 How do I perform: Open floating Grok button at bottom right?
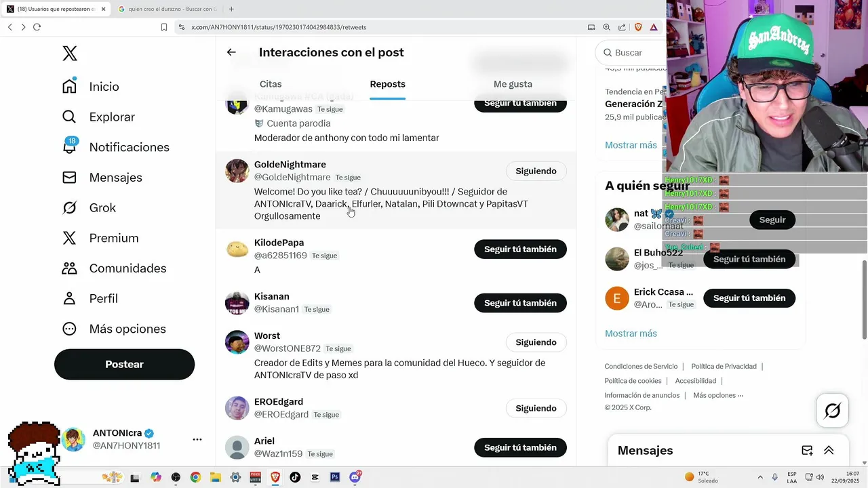[832, 410]
